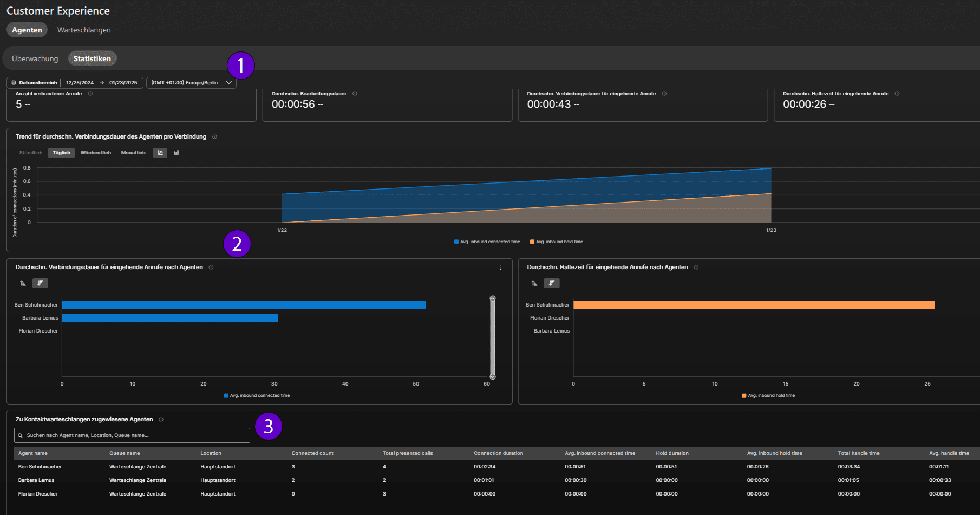The width and height of the screenshot is (980, 515).
Task: Click info icon beside Haltezeit für eingehende Anrufe card
Action: pyautogui.click(x=897, y=94)
